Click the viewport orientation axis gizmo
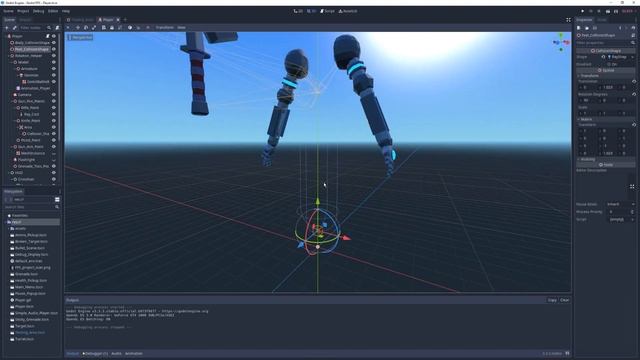 pyautogui.click(x=561, y=42)
